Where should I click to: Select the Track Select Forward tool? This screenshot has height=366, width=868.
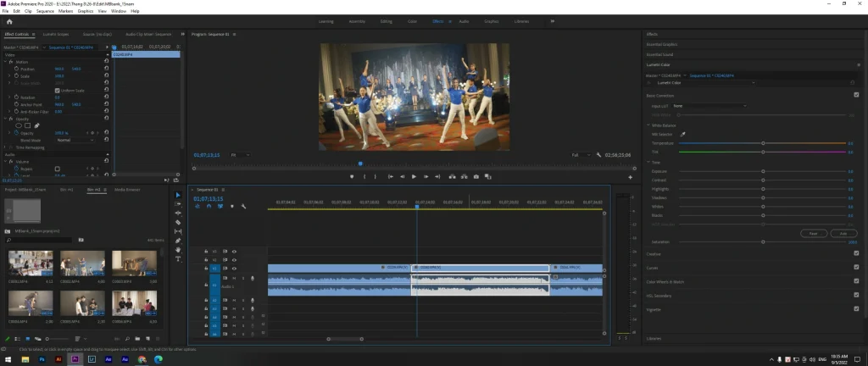click(178, 203)
